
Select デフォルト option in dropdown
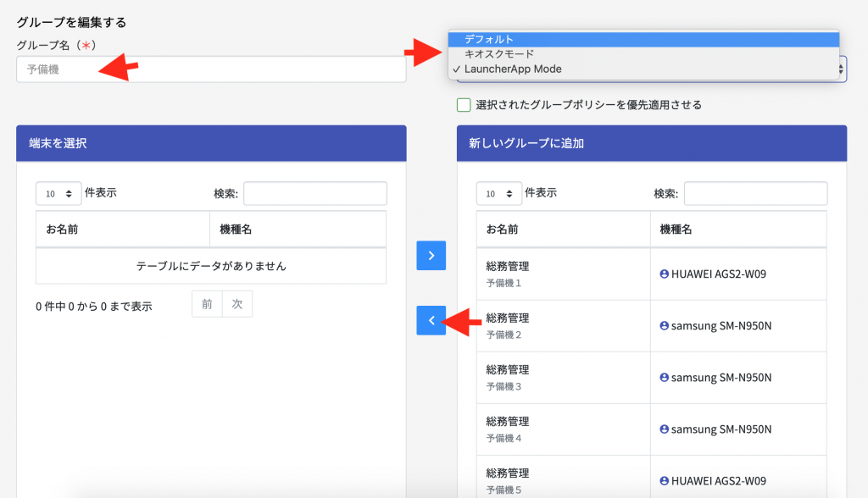click(x=644, y=39)
